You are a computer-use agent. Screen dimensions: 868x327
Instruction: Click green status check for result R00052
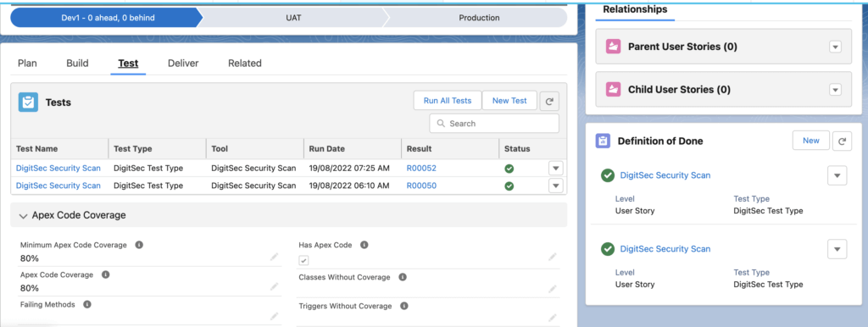(509, 169)
